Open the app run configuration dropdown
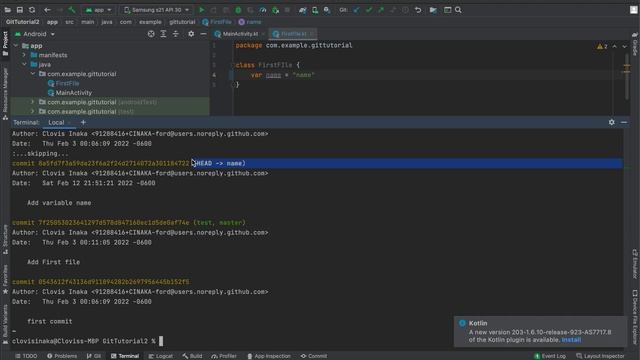The width and height of the screenshot is (640, 360). pyautogui.click(x=98, y=10)
